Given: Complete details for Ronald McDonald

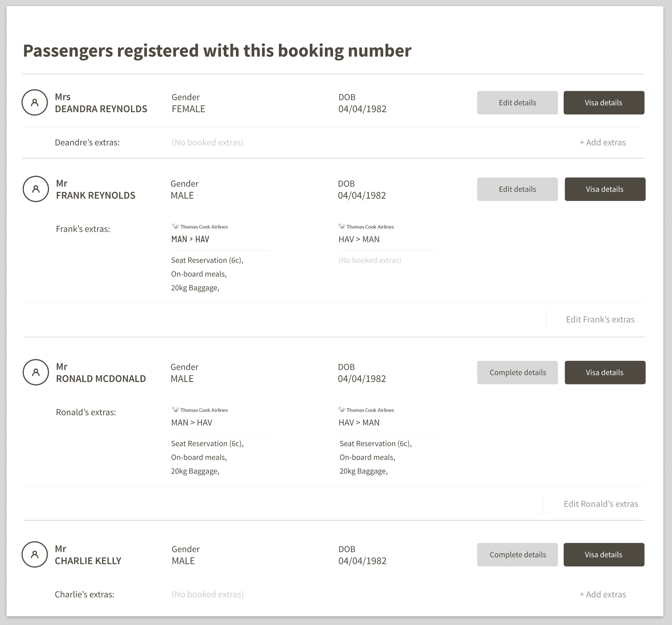Looking at the screenshot, I should click(517, 373).
